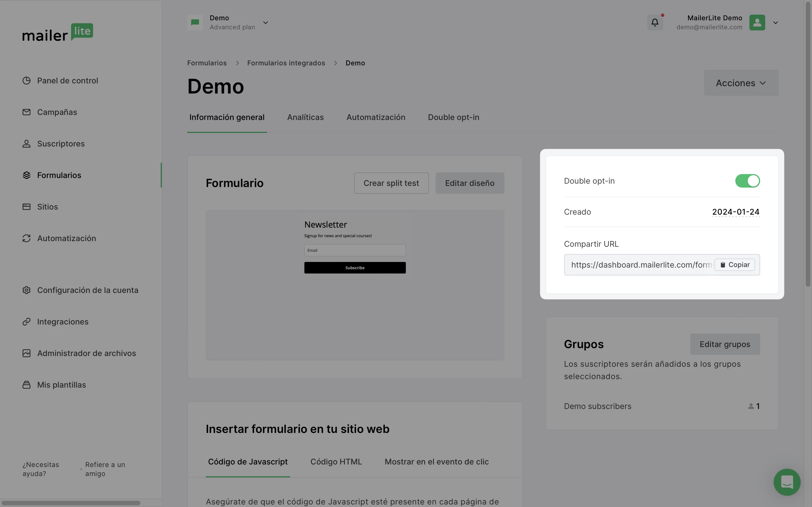Click the Editar grupos button

724,344
